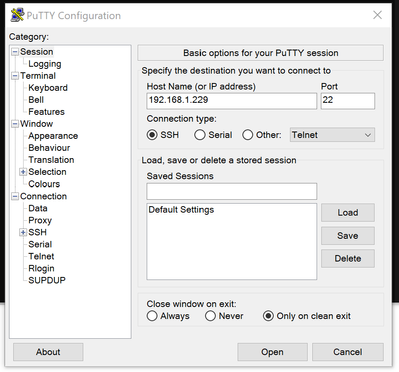Open the Bell settings category

36,100
